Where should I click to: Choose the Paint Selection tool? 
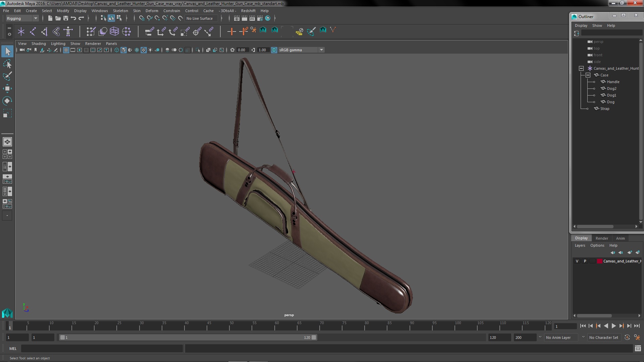(x=7, y=76)
